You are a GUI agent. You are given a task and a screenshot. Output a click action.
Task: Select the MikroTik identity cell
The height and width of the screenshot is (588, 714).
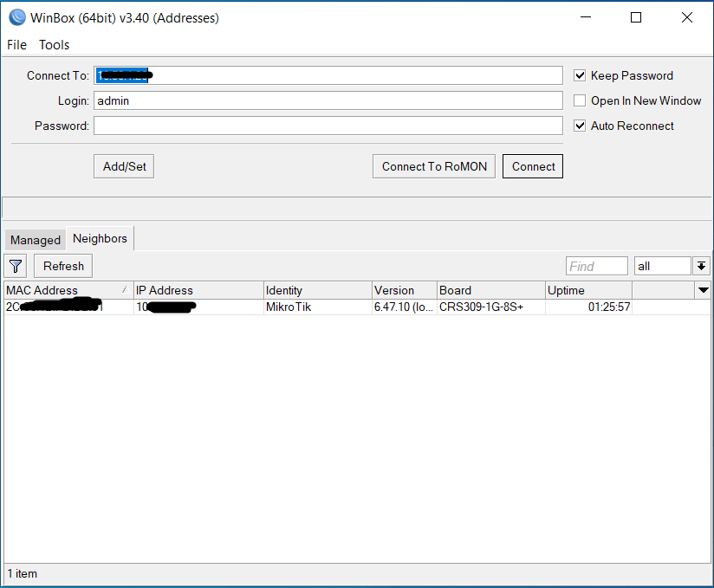[x=318, y=307]
